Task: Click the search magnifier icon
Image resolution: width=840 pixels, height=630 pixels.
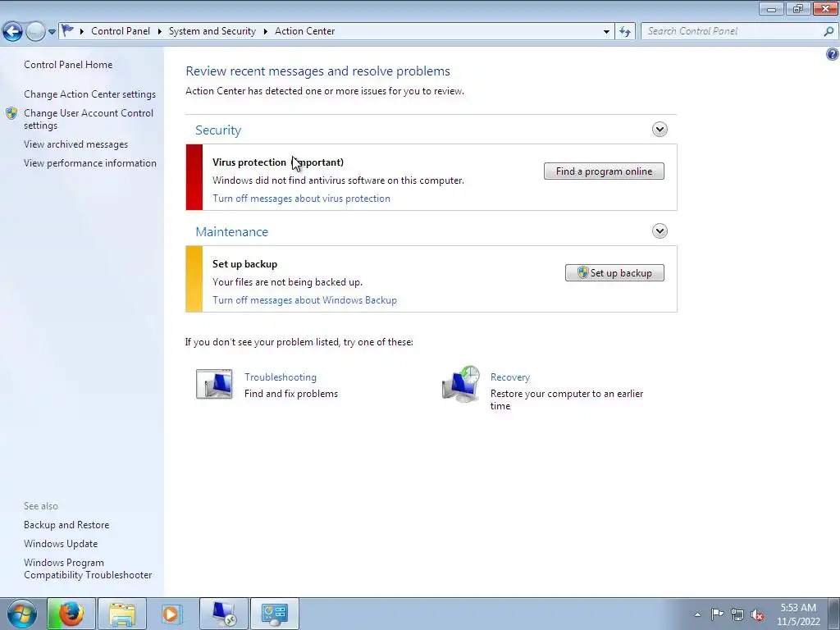Action: 829,31
